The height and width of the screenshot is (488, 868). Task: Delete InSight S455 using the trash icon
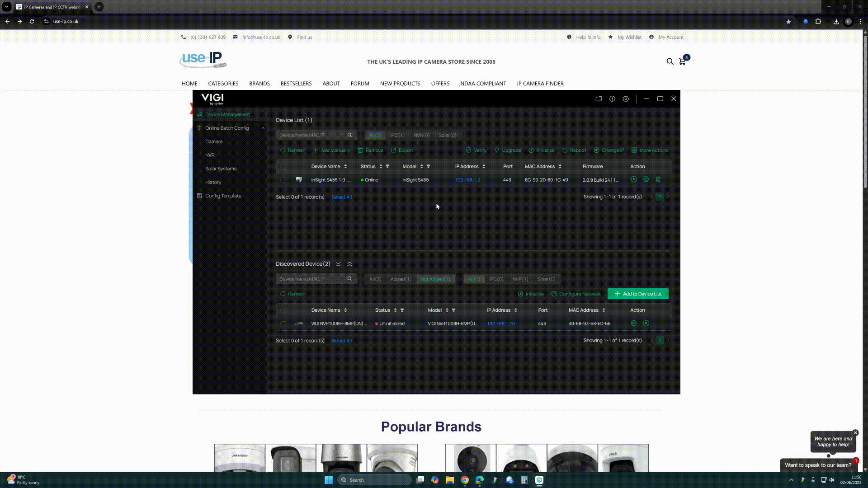[x=658, y=179]
